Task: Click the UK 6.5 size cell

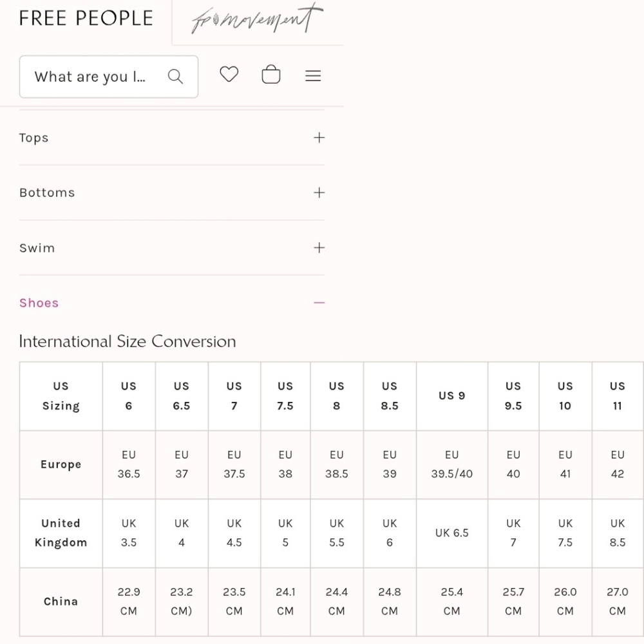Action: click(x=452, y=533)
